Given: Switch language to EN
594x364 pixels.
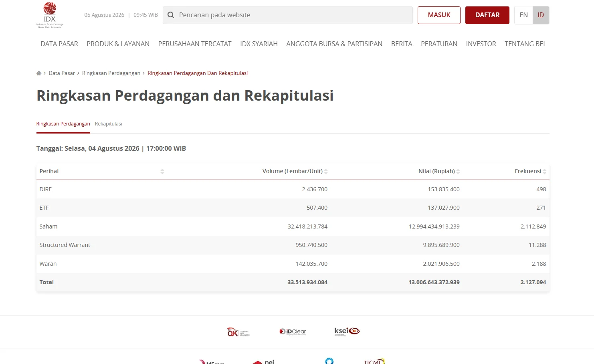Looking at the screenshot, I should pyautogui.click(x=523, y=15).
